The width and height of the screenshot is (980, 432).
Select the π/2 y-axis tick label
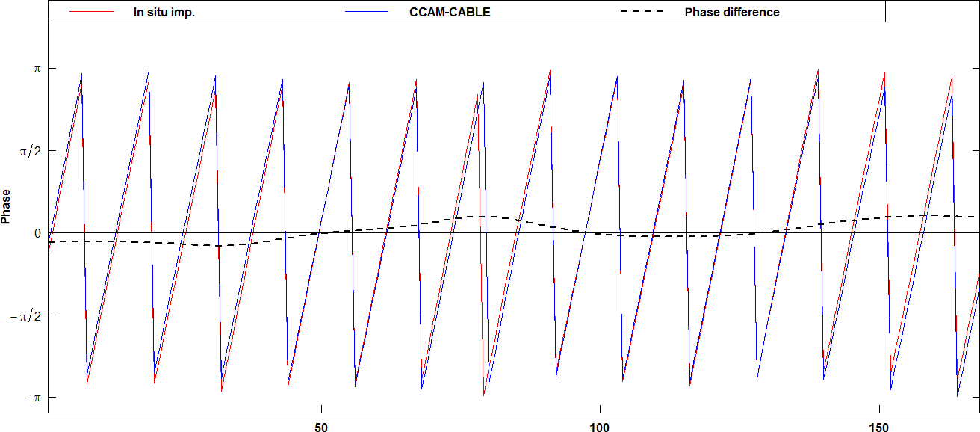[30, 151]
